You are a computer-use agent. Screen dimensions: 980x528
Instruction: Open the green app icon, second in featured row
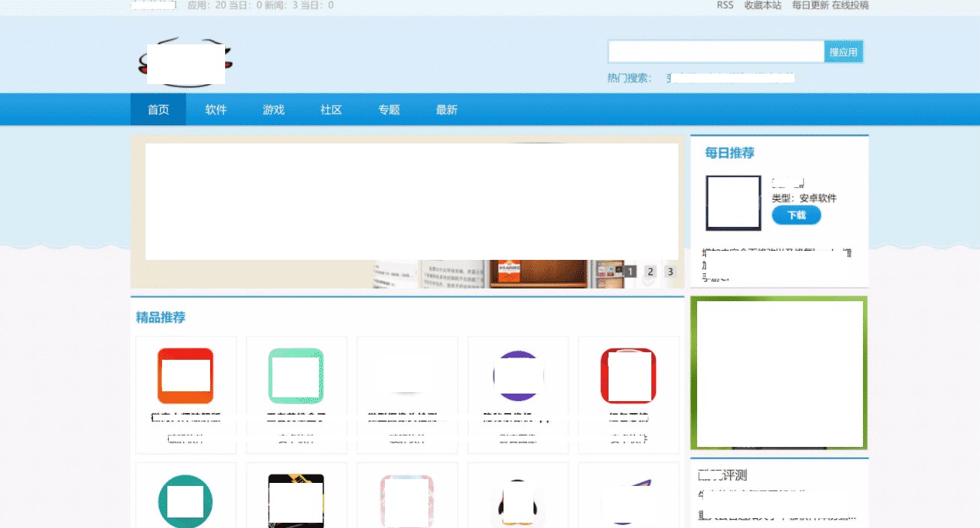tap(296, 376)
